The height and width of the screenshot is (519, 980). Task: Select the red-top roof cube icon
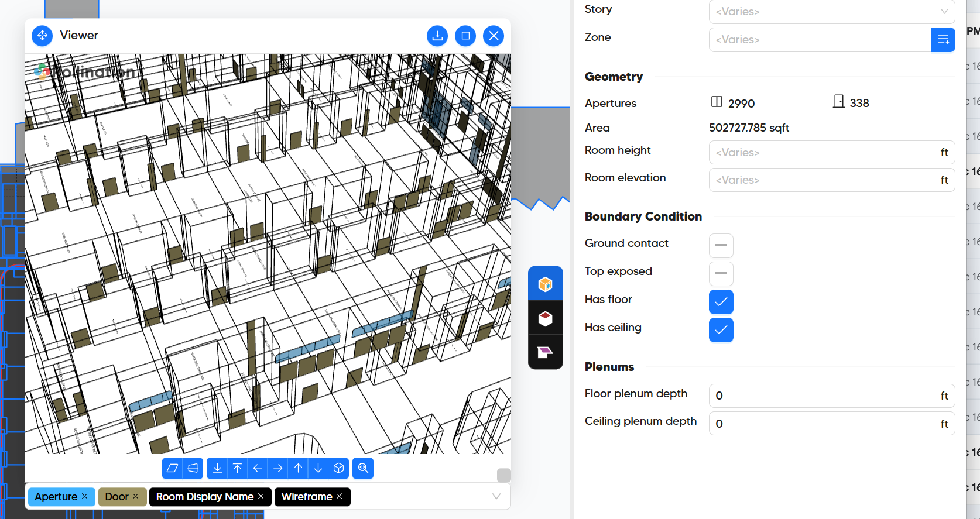(x=545, y=318)
